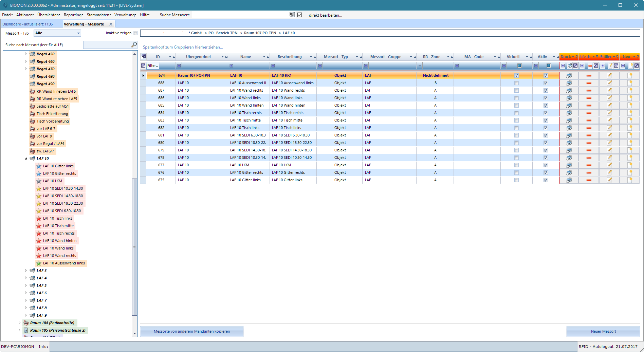This screenshot has width=644, height=352.
Task: Enable Virtuell for LAF 10 LKM row 677
Action: 516,165
